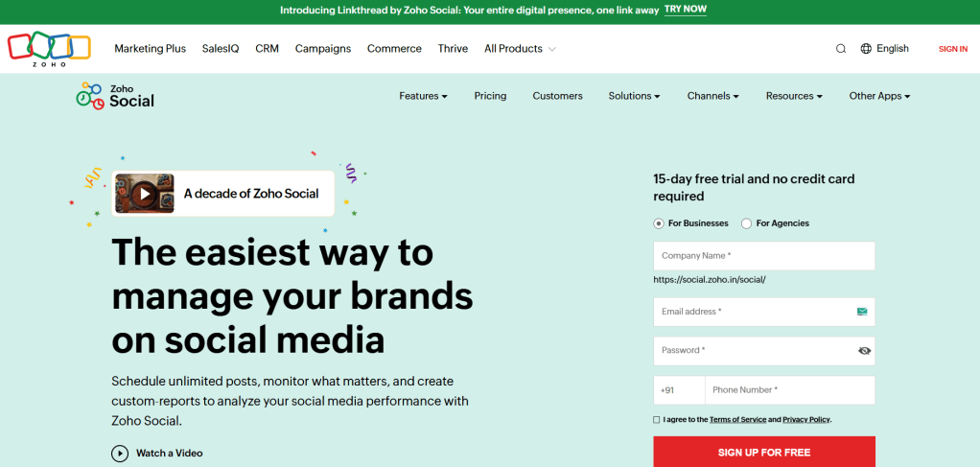The height and width of the screenshot is (467, 980).
Task: Open SalesIQ in top navigation
Action: tap(221, 49)
